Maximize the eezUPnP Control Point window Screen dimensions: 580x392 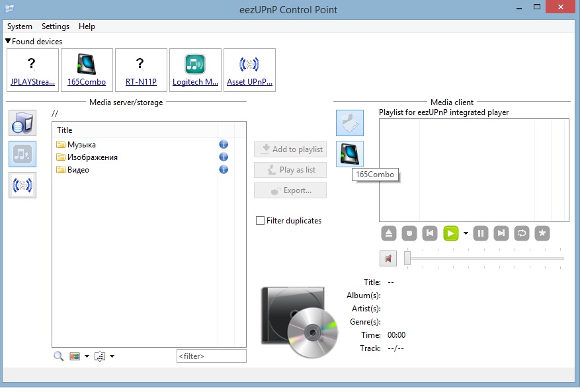click(537, 7)
